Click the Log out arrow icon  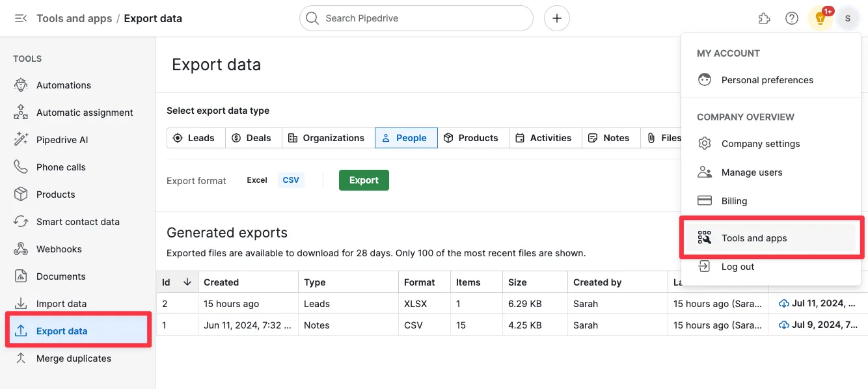(x=705, y=266)
